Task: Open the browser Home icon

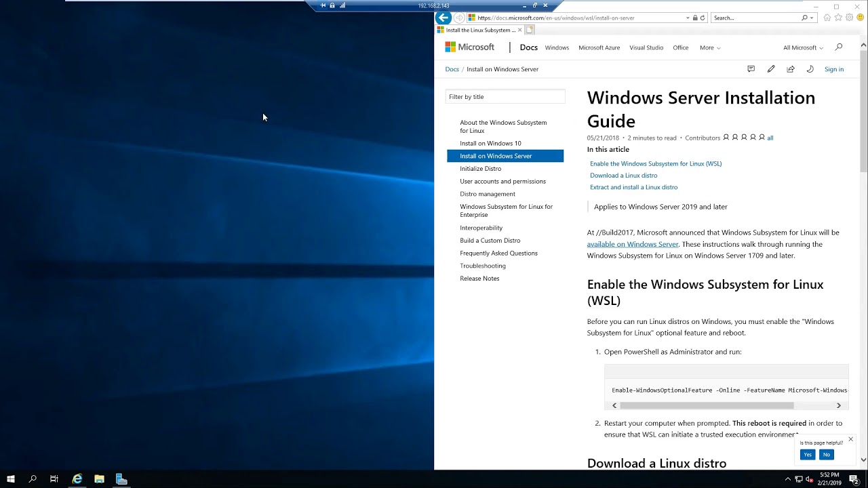Action: [827, 18]
